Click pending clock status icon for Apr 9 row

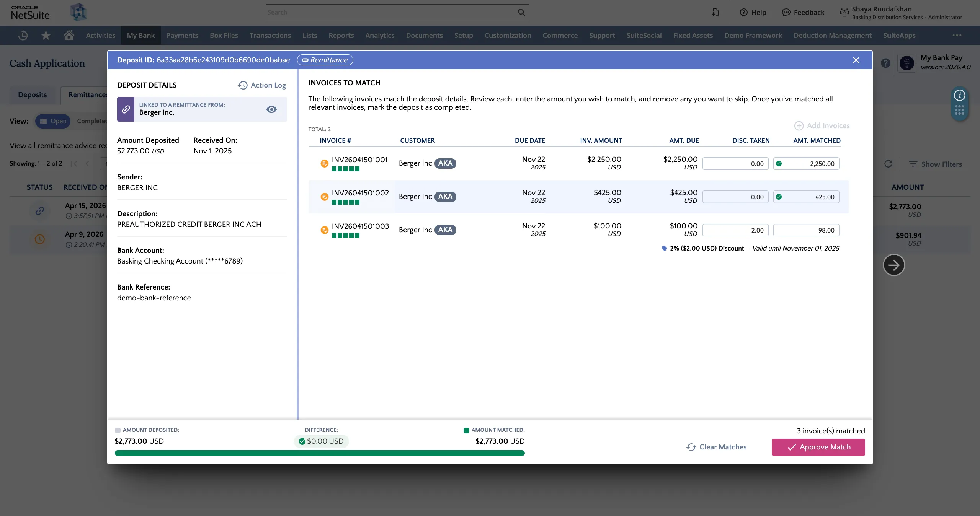pos(40,239)
